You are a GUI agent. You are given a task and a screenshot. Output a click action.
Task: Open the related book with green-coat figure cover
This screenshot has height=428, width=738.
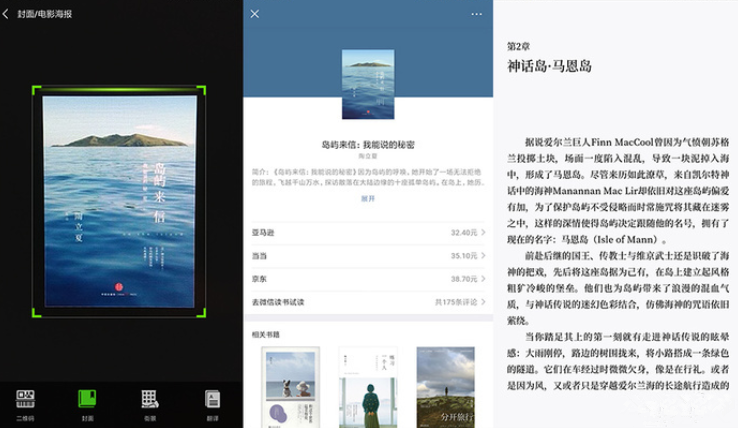(x=368, y=387)
